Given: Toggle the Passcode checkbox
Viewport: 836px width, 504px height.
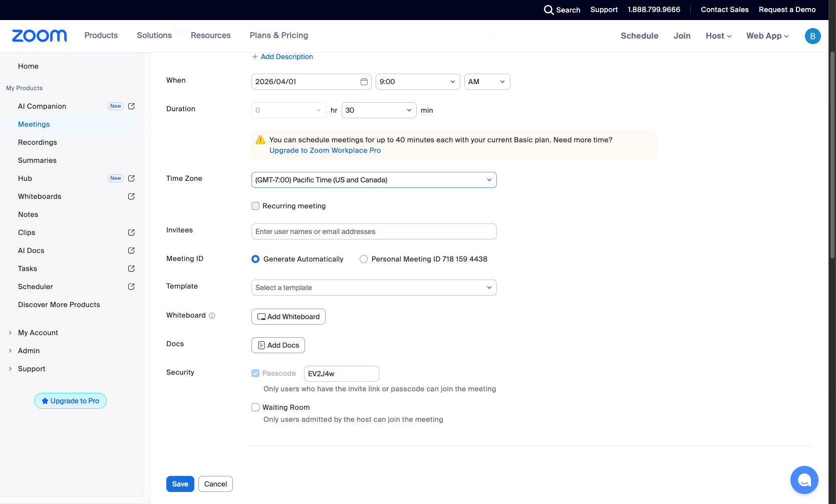Looking at the screenshot, I should (255, 373).
